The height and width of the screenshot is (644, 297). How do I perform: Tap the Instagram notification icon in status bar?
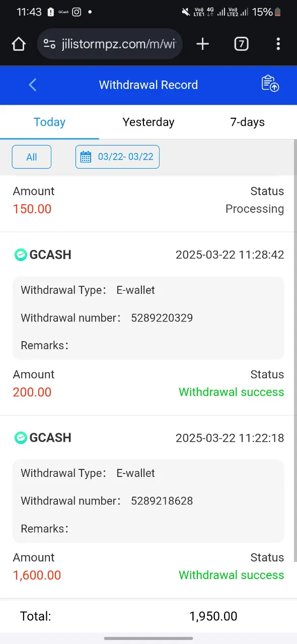pyautogui.click(x=77, y=12)
